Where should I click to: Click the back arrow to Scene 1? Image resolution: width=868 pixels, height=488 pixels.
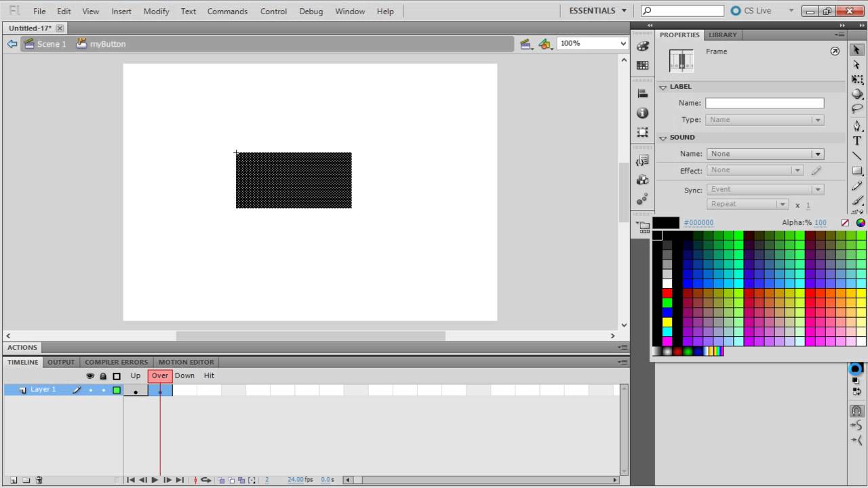(x=12, y=43)
